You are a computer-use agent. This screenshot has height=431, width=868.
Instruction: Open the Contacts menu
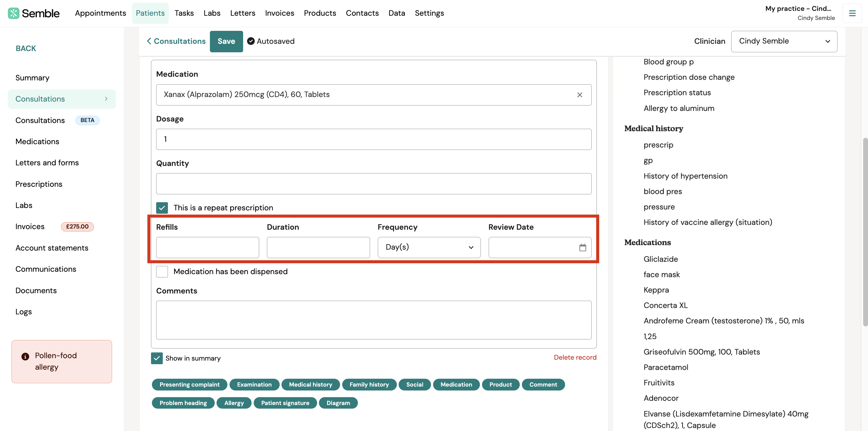tap(362, 13)
